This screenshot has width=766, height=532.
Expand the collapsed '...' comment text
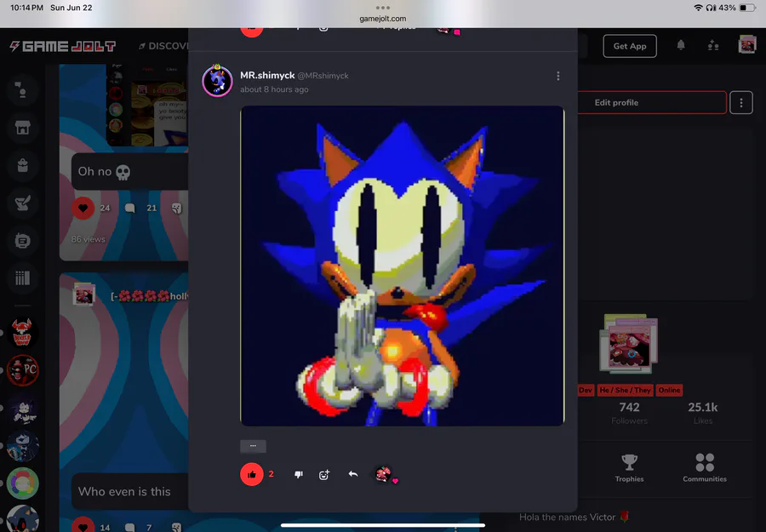tap(253, 446)
